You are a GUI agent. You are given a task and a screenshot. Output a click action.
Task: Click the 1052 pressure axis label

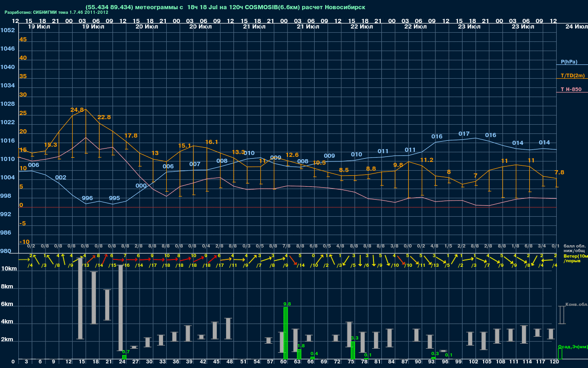(x=7, y=30)
